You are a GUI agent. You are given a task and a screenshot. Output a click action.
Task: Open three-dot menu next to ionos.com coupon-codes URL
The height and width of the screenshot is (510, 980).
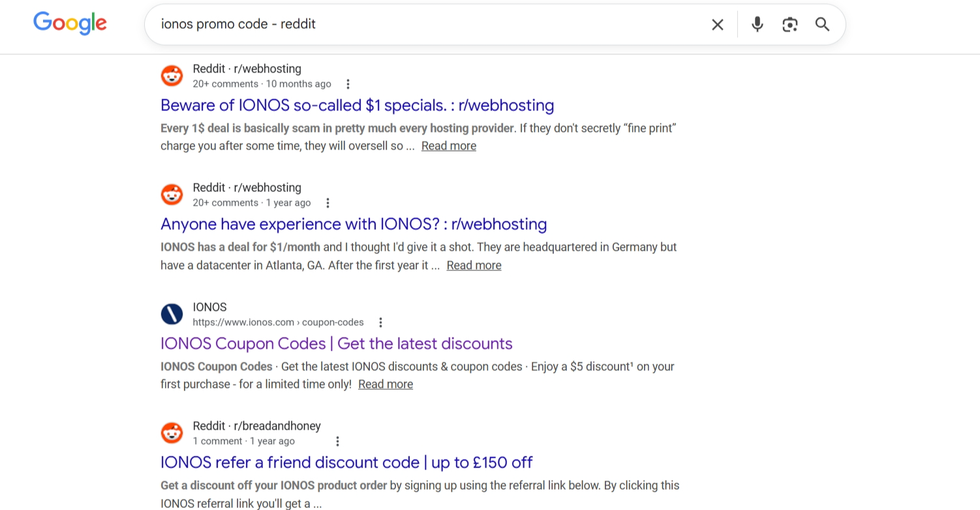380,323
